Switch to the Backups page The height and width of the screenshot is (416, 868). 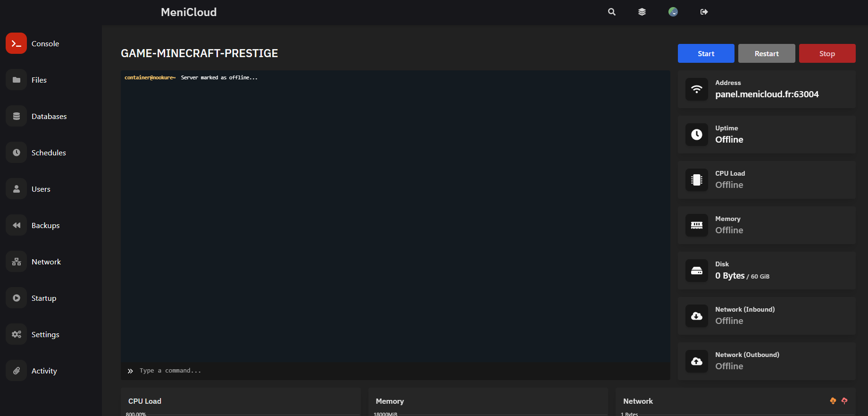click(46, 225)
